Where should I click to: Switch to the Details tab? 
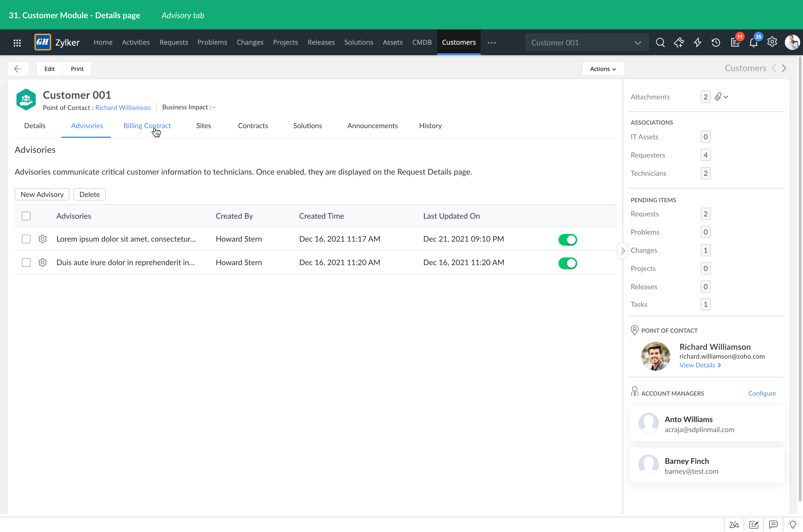(x=35, y=126)
